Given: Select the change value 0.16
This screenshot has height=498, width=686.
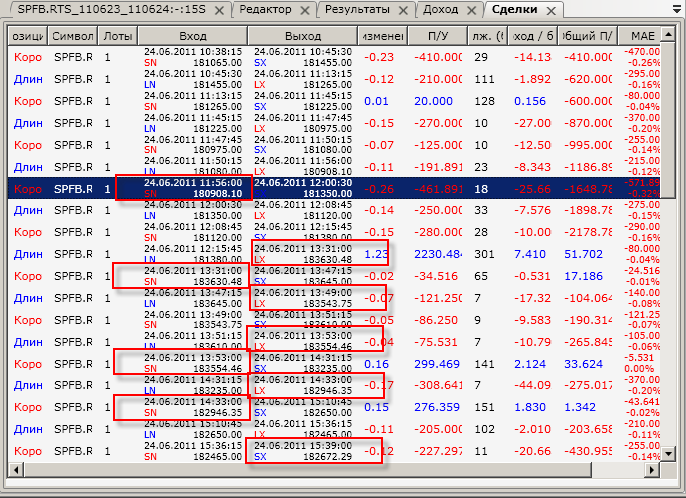Looking at the screenshot, I should click(x=376, y=364).
